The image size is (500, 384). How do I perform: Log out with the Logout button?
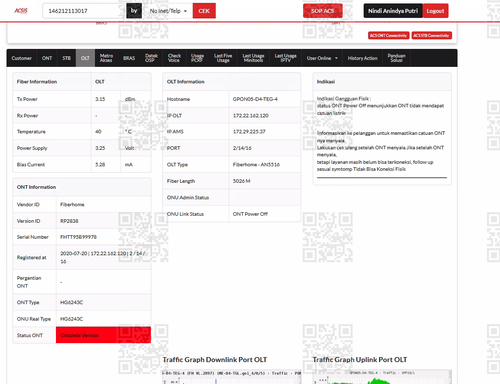435,11
